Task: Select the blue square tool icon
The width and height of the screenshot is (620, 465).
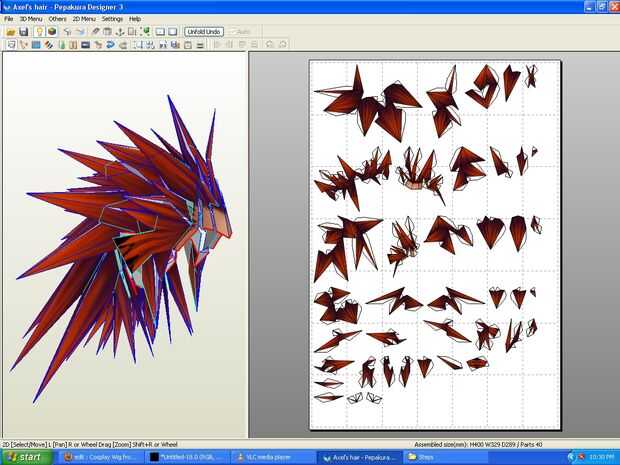Action: click(x=36, y=45)
